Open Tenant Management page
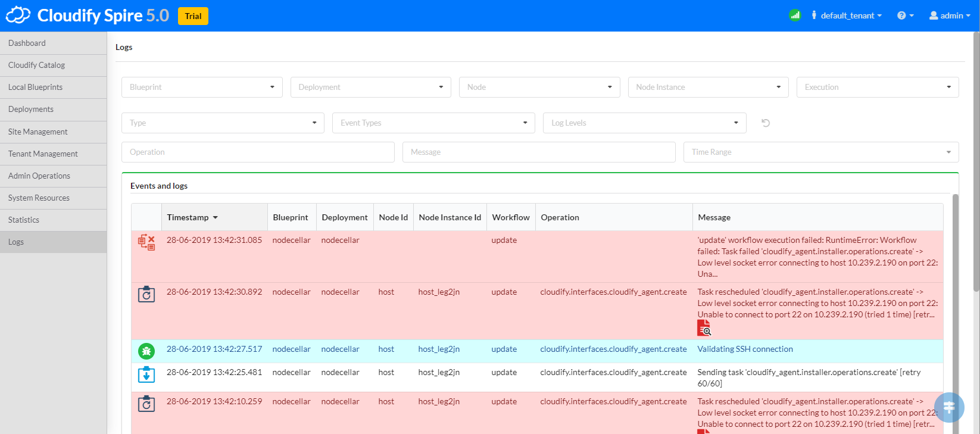Screen dimensions: 980x434 click(x=54, y=154)
